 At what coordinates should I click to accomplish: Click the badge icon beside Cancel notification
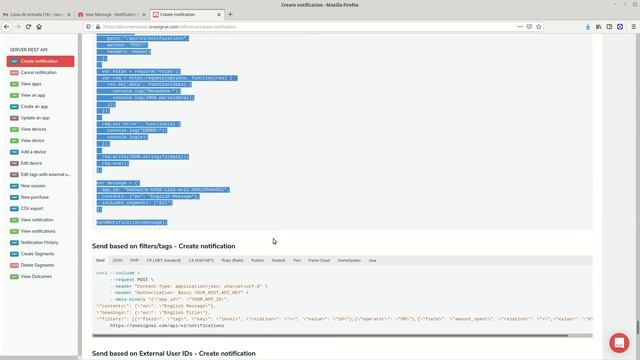point(14,73)
